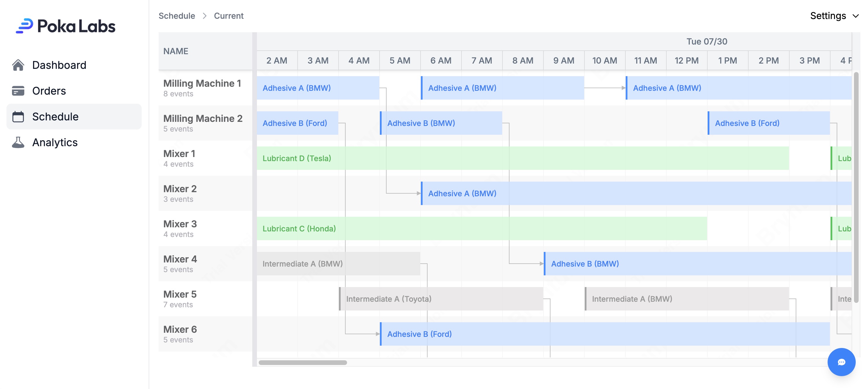The height and width of the screenshot is (389, 868).
Task: Click the 10 AM time column header
Action: pyautogui.click(x=605, y=60)
